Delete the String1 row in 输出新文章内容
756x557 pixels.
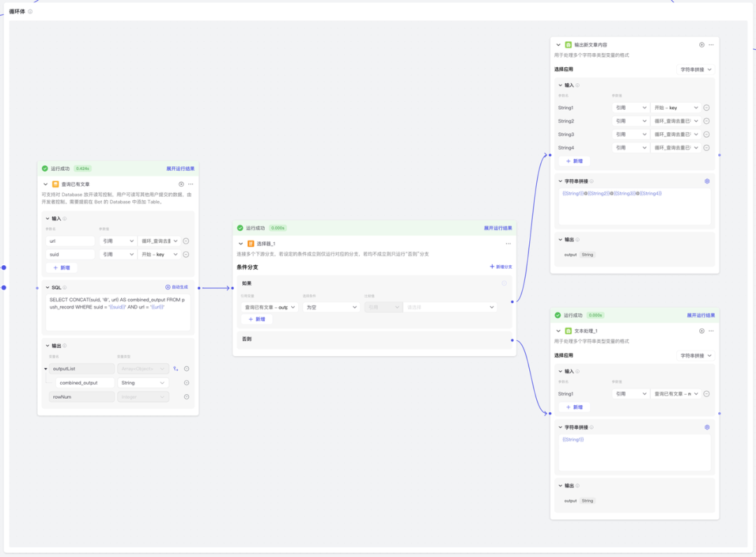[706, 108]
